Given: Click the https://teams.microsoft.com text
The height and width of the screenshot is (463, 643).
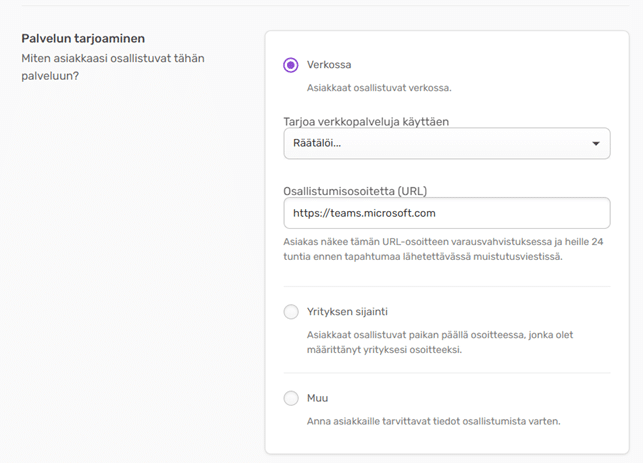Looking at the screenshot, I should coord(364,213).
